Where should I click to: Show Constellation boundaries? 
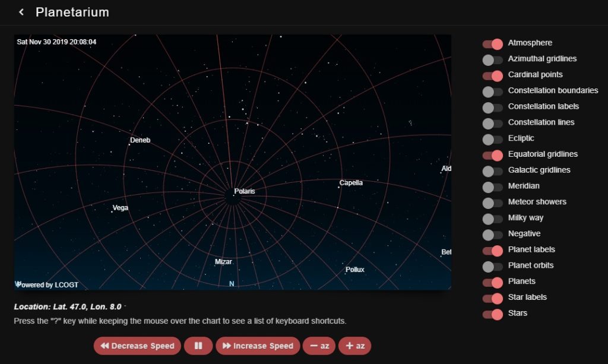pyautogui.click(x=492, y=91)
